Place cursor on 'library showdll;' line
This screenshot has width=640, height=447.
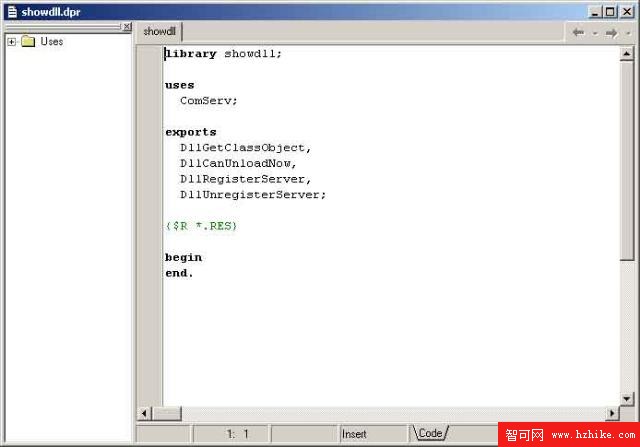(223, 54)
